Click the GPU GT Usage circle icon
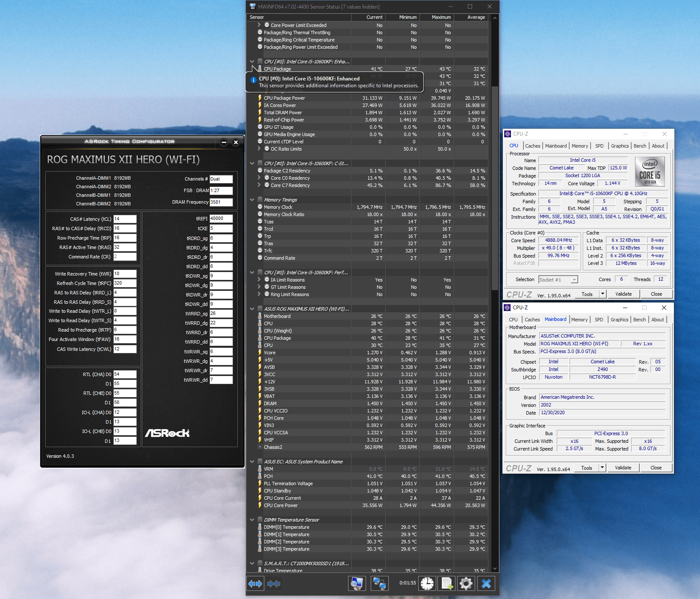The width and height of the screenshot is (700, 599). pos(260,127)
